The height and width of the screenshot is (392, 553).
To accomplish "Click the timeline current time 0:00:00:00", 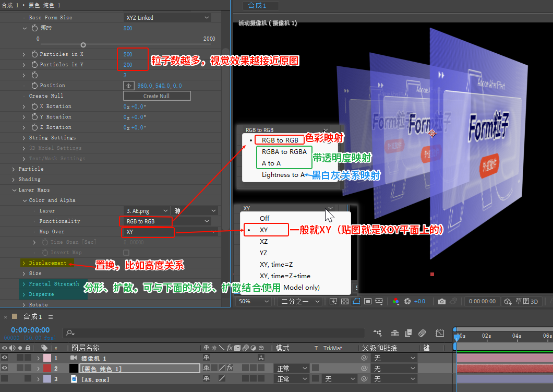I will [x=30, y=330].
